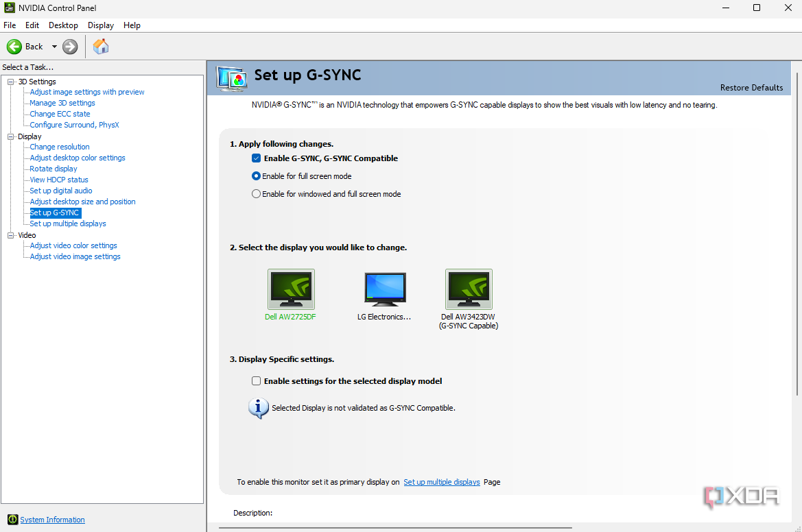This screenshot has height=532, width=802.
Task: Click the Forward arrow icon
Action: click(x=70, y=47)
